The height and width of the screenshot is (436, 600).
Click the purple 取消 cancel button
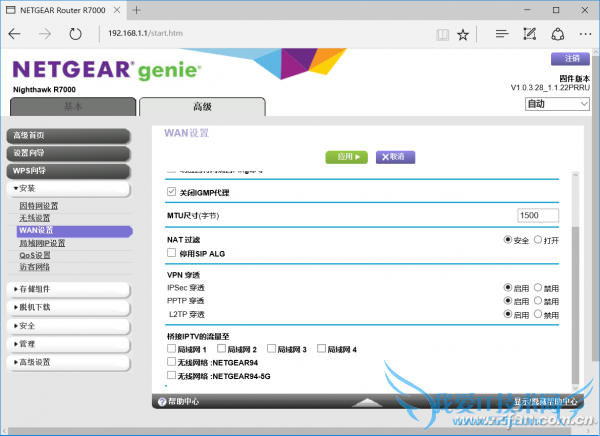pos(395,157)
